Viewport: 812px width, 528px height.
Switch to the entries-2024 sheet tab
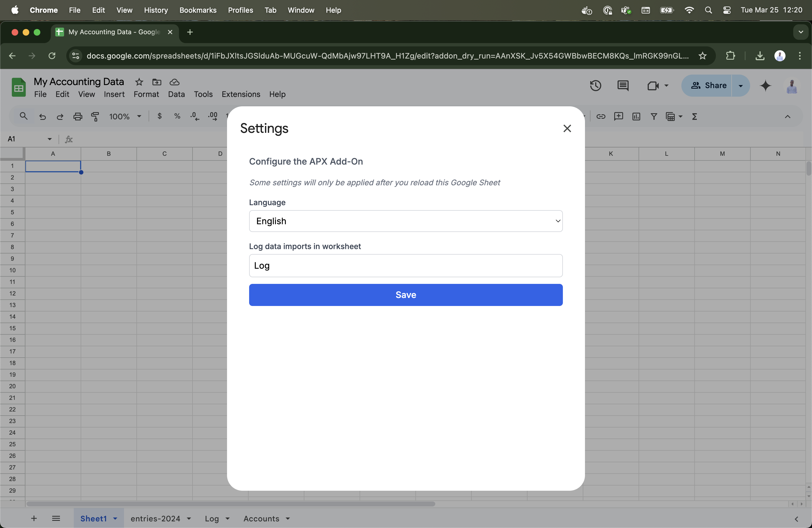[155, 518]
